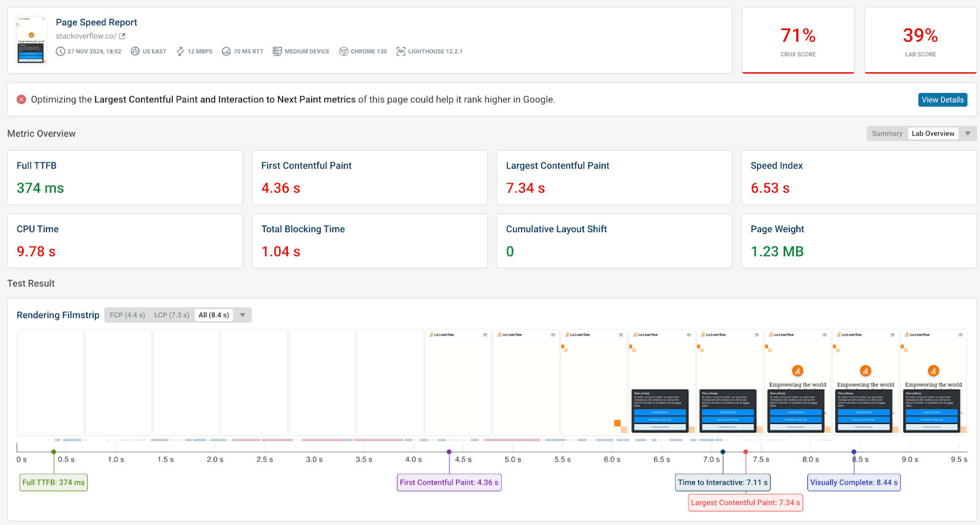Click the Largest Contentful Paint: 7.34 s marker label
Viewport: 980px width, 525px height.
click(x=745, y=503)
